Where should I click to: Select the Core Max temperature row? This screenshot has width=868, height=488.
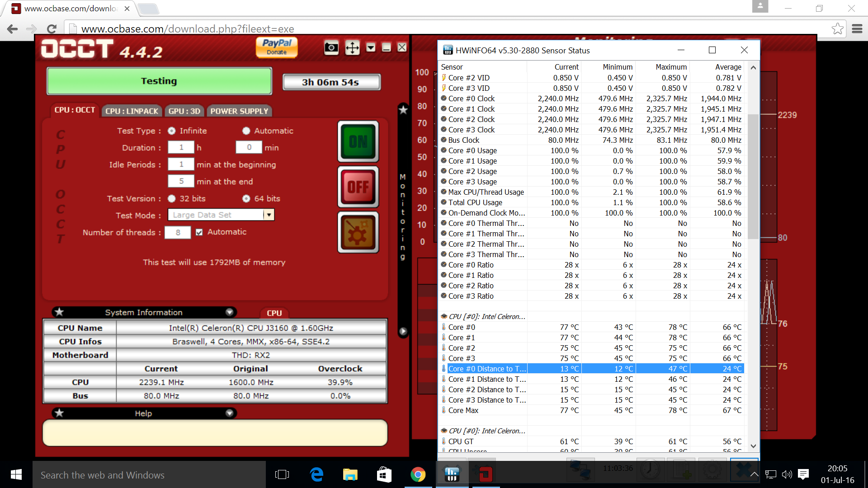pyautogui.click(x=592, y=410)
